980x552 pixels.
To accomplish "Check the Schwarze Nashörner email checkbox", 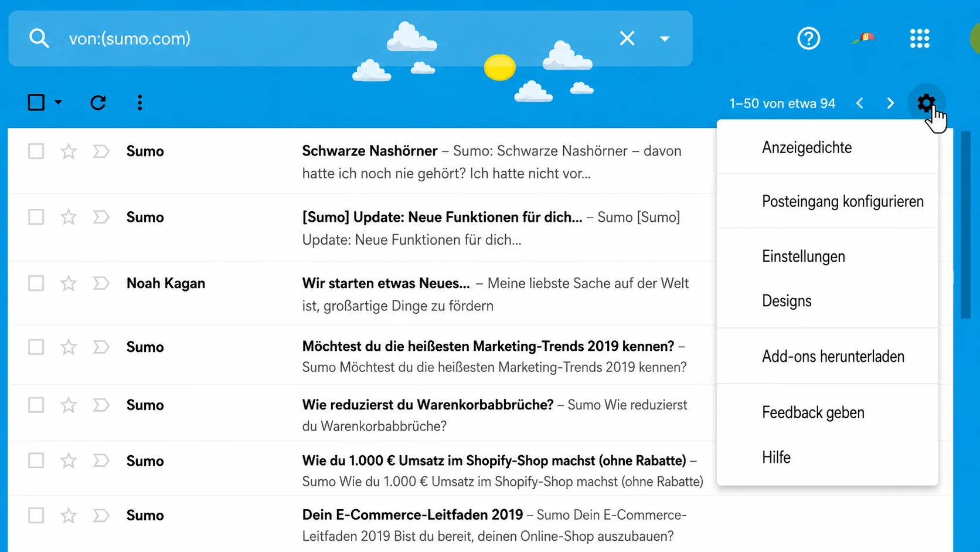I will click(x=36, y=151).
